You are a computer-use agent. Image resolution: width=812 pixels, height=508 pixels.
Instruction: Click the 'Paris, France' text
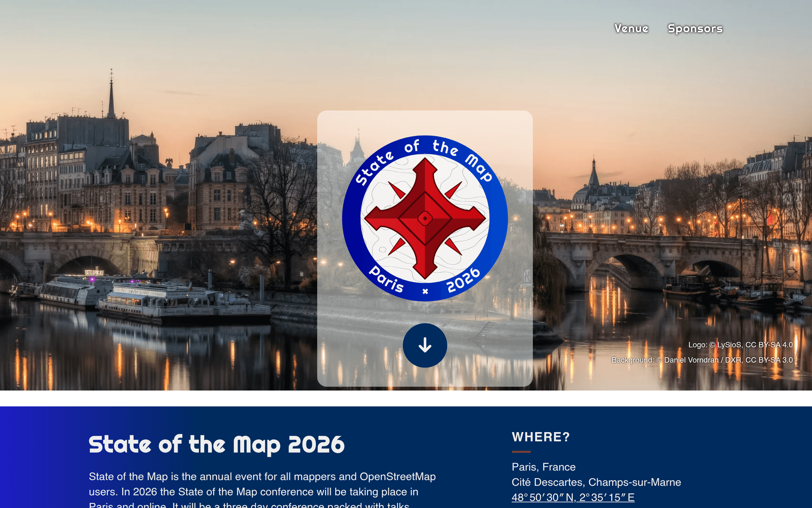(x=544, y=467)
